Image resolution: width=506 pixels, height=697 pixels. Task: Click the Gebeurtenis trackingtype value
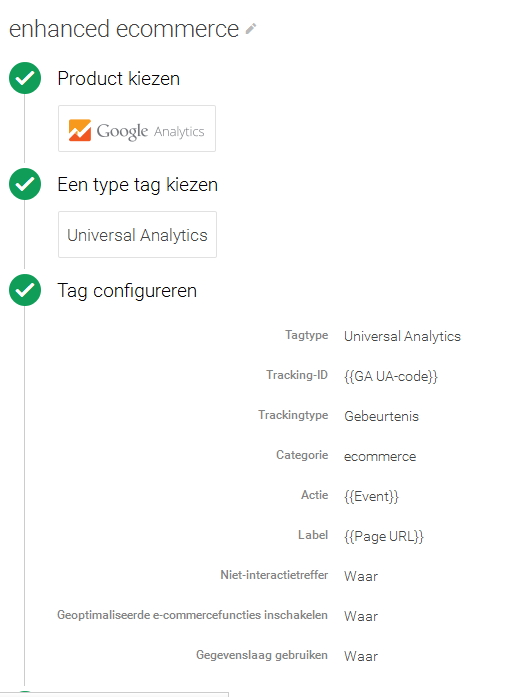382,417
